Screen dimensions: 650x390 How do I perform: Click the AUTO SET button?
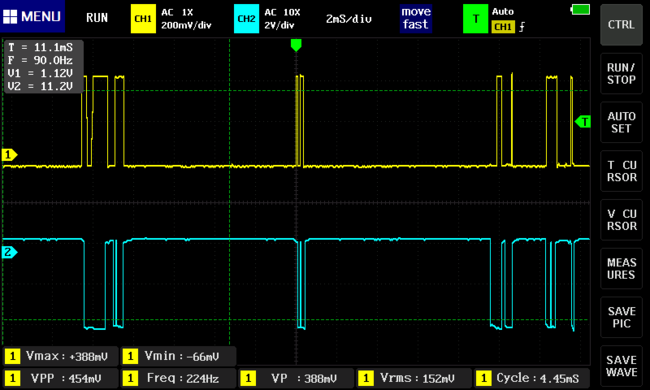tap(621, 122)
